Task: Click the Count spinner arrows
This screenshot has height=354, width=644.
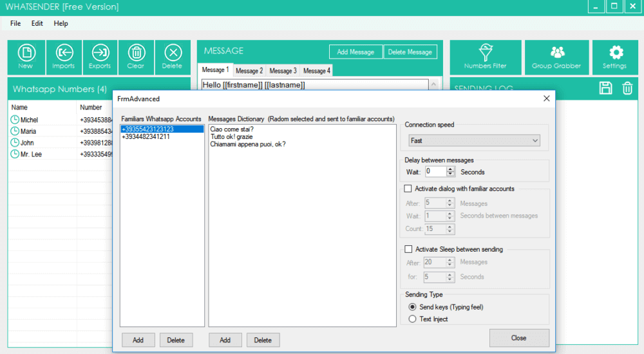Action: tap(450, 228)
